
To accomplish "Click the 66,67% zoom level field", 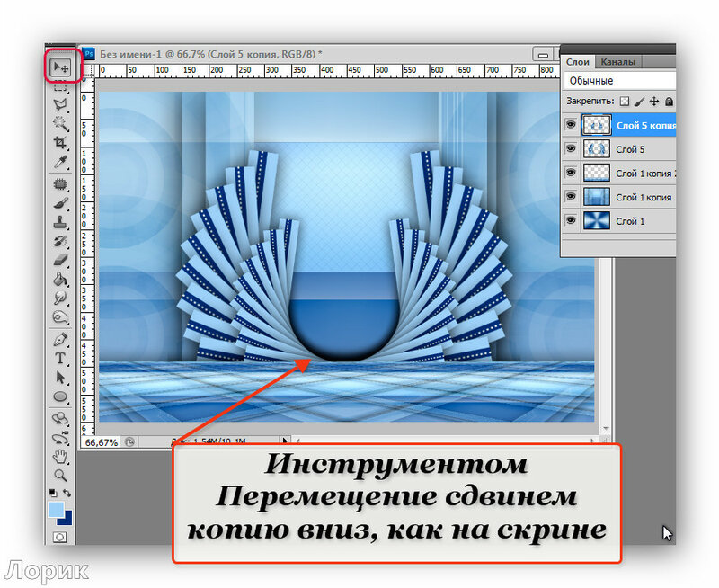I will 102,442.
